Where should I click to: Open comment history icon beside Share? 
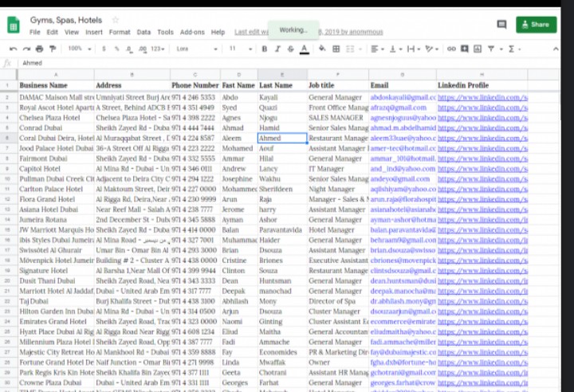(x=501, y=25)
